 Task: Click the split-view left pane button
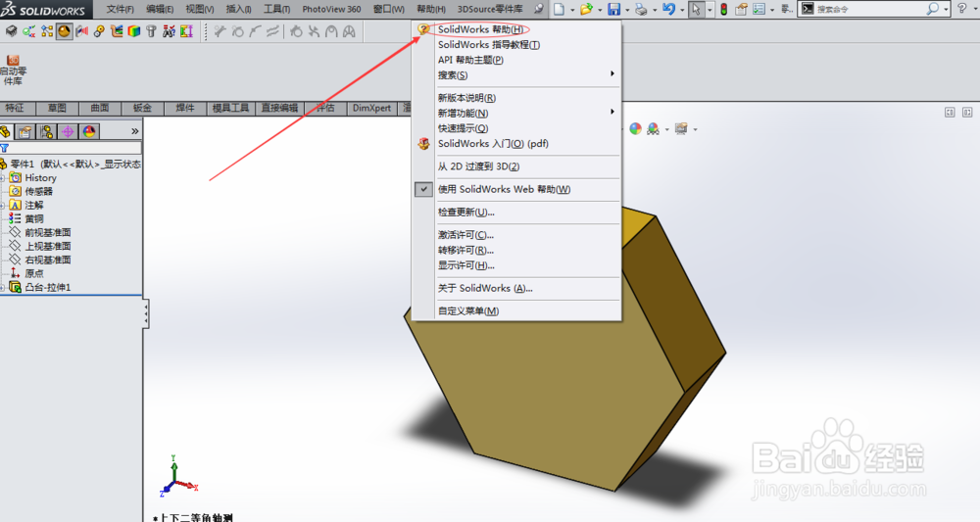(x=950, y=113)
